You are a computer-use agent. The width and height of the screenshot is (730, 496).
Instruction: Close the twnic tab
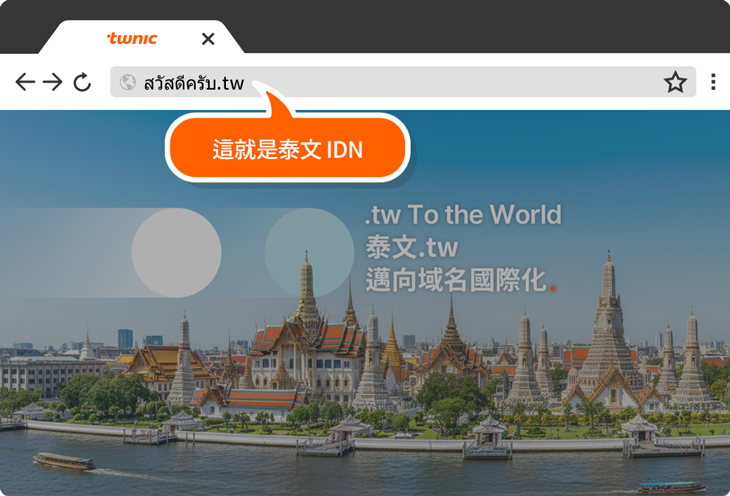[x=208, y=39]
